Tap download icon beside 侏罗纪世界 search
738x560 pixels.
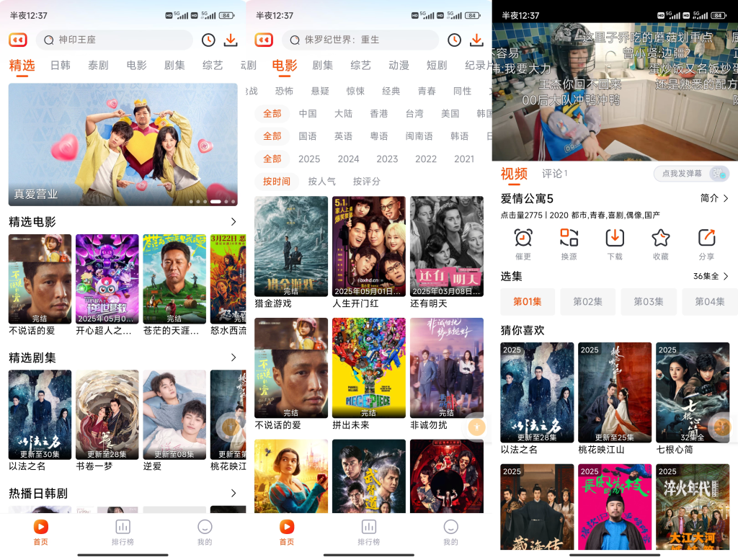(x=477, y=40)
